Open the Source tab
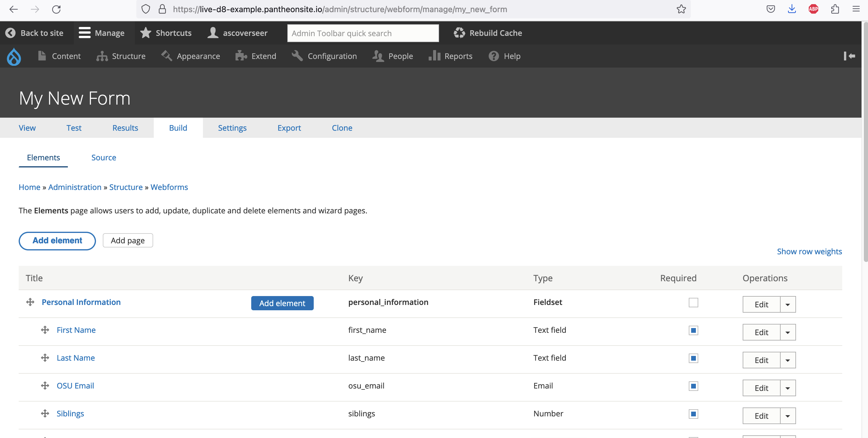 103,157
